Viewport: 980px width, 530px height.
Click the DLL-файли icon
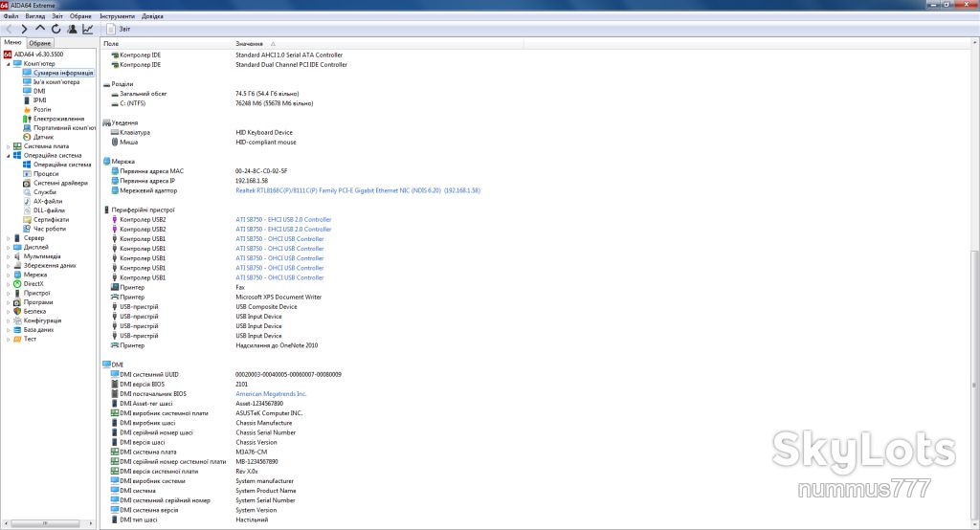click(27, 210)
